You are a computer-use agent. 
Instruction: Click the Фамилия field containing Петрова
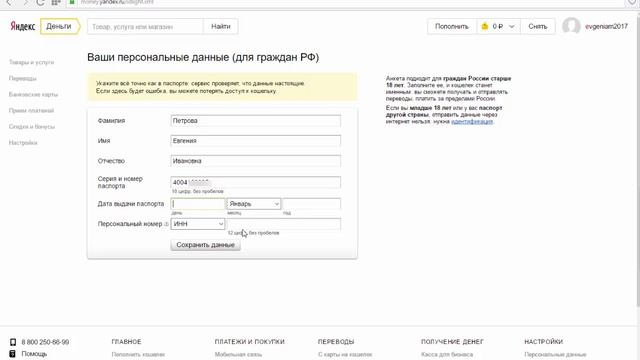(256, 121)
